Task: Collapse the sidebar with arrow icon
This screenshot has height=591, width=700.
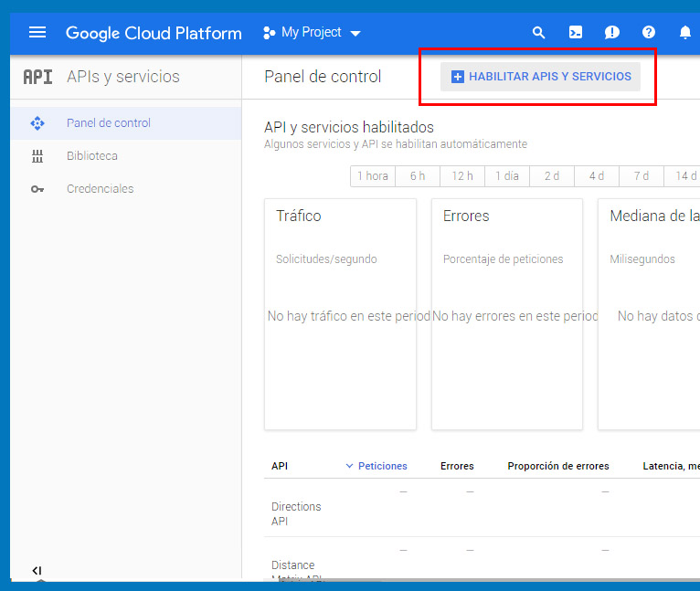Action: pyautogui.click(x=37, y=571)
